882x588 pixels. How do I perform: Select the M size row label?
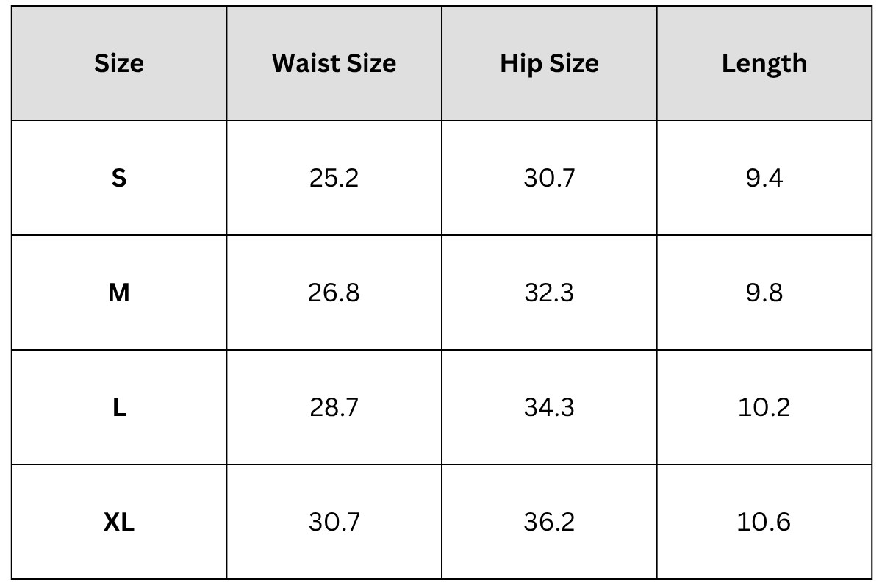[119, 293]
